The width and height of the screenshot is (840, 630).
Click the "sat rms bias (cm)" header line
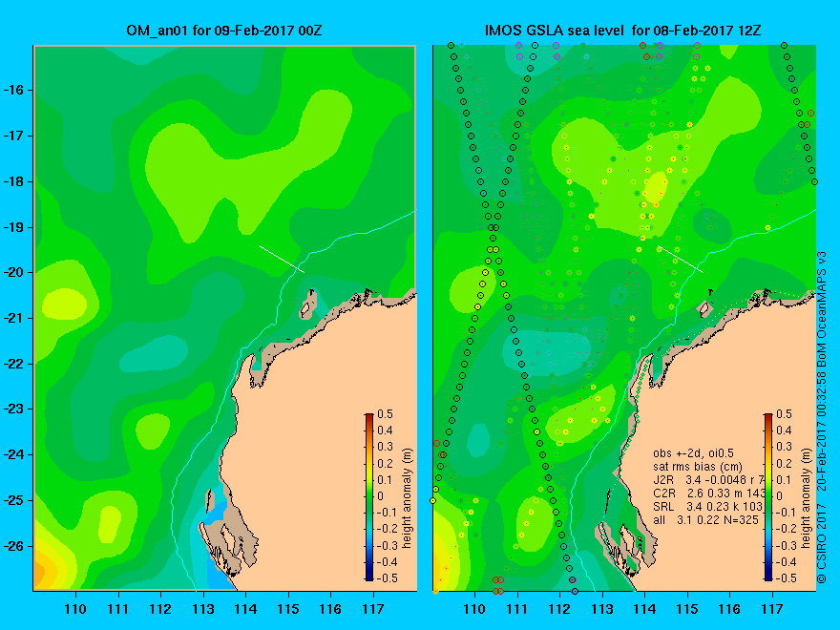(698, 467)
